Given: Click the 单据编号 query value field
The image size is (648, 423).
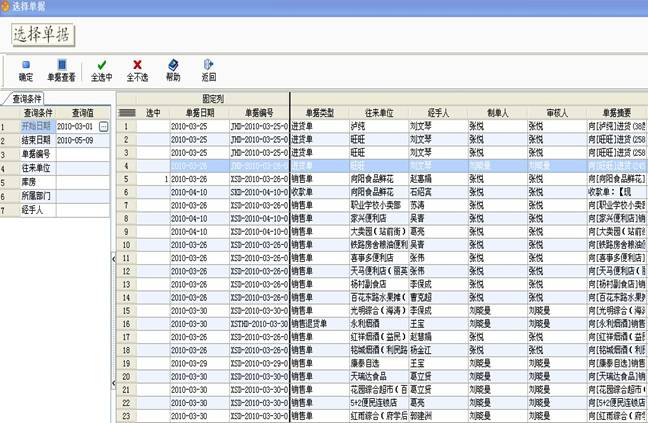Looking at the screenshot, I should coord(83,154).
